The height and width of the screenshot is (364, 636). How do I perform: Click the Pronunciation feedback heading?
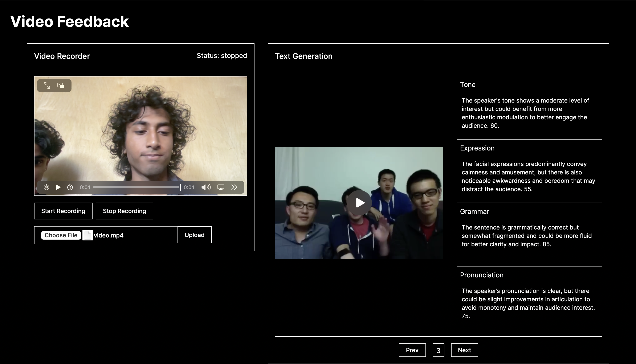[x=481, y=275]
